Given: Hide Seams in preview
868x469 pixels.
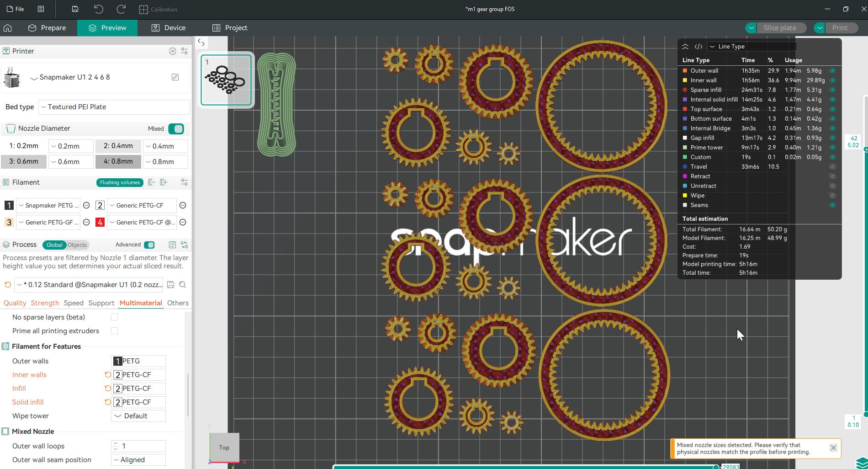Looking at the screenshot, I should tap(832, 205).
